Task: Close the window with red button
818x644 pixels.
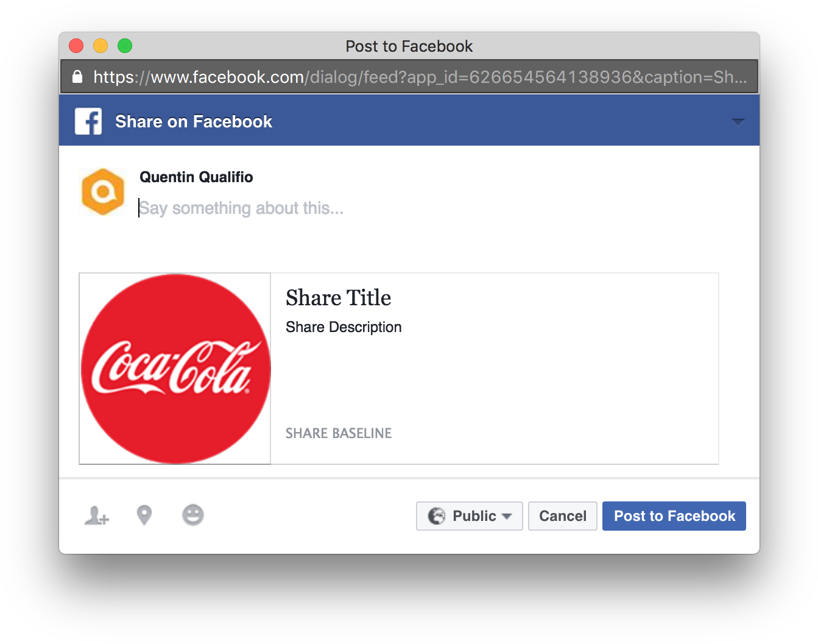Action: 76,46
